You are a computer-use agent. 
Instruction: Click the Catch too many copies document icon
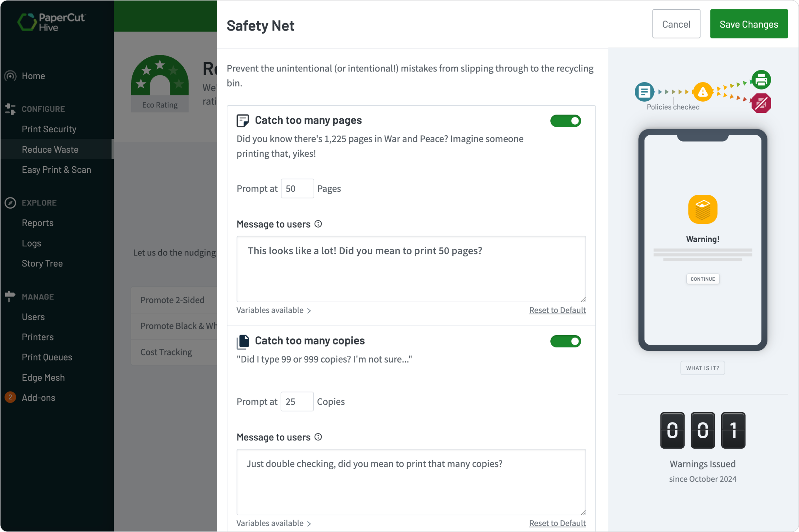[243, 341]
